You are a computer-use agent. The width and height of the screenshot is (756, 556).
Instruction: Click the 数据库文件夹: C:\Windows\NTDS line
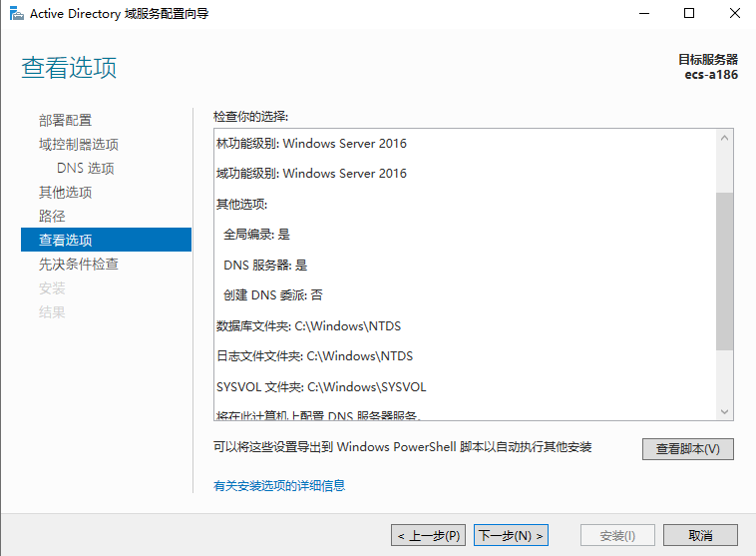308,326
